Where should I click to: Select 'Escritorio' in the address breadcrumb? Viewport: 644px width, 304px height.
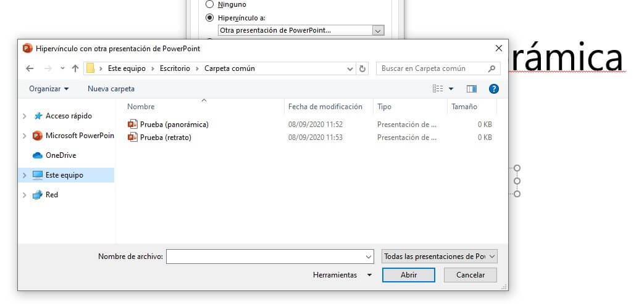click(x=175, y=68)
